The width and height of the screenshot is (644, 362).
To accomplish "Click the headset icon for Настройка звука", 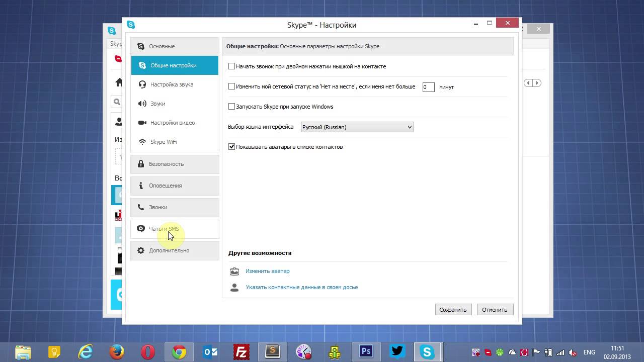I will [142, 84].
